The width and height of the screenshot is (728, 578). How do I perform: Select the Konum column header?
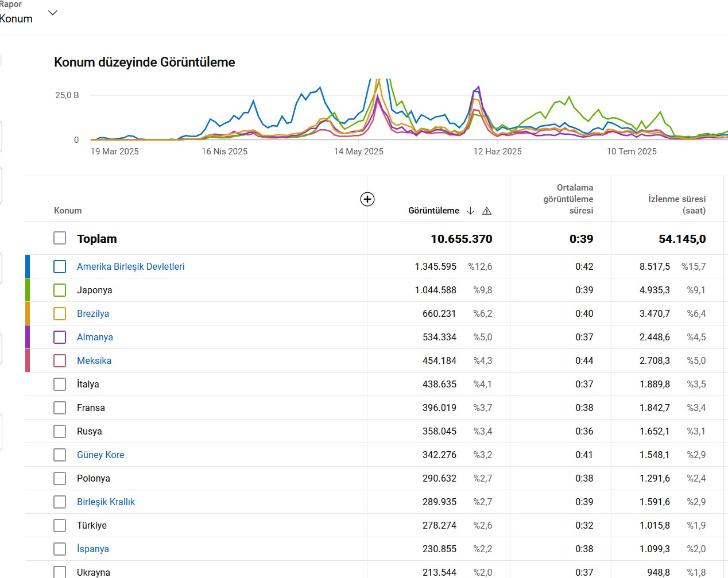(x=68, y=211)
